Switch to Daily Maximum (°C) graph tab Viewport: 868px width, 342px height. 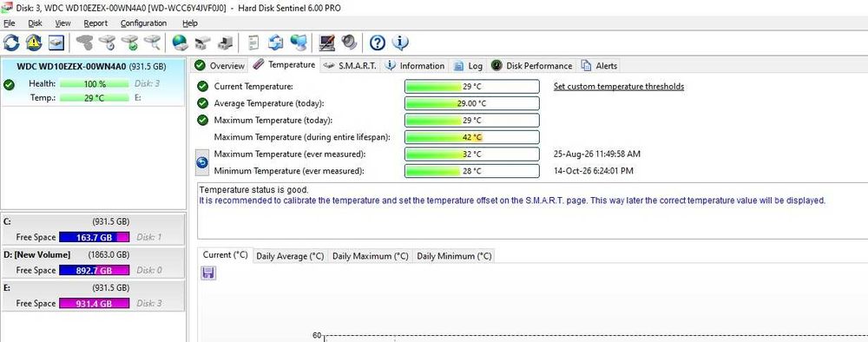point(371,256)
